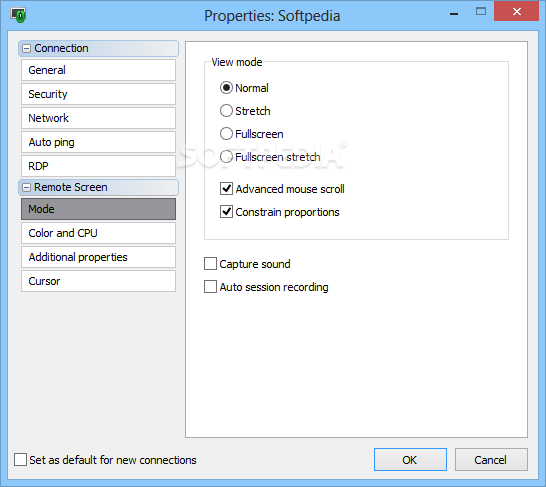Open the Security settings page

click(98, 94)
